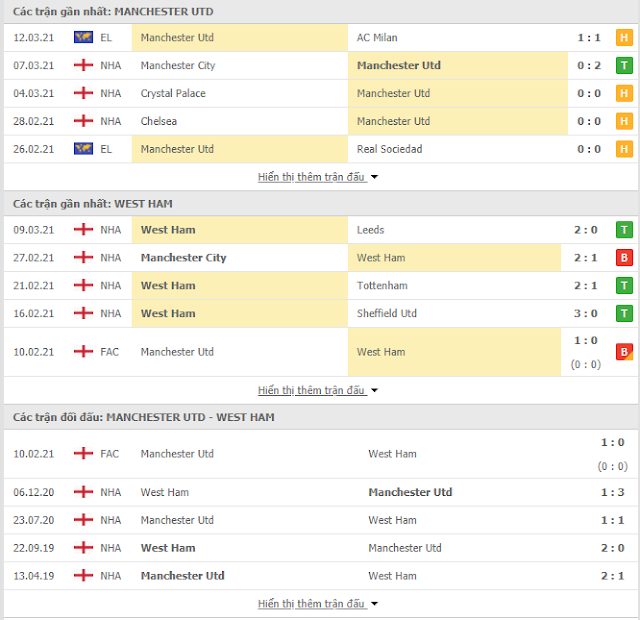Open bold Manchester City in 27.02.21 row
This screenshot has height=620, width=640.
click(183, 258)
